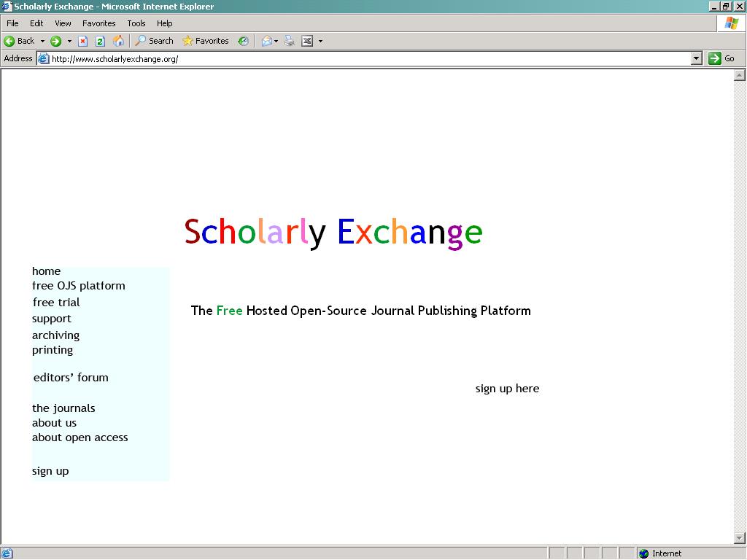Click the Internet zone globe icon
This screenshot has width=747, height=560.
pos(643,553)
